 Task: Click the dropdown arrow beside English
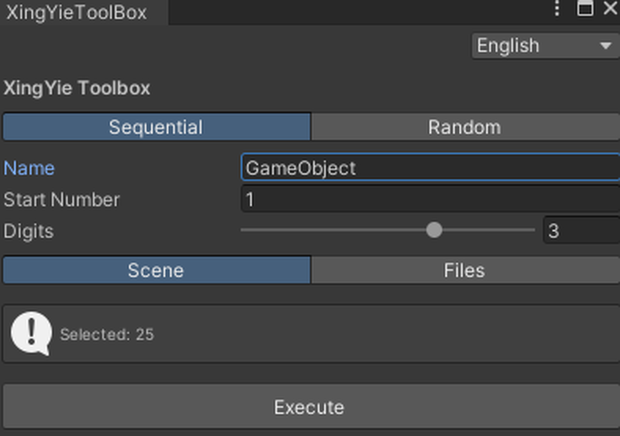[605, 46]
